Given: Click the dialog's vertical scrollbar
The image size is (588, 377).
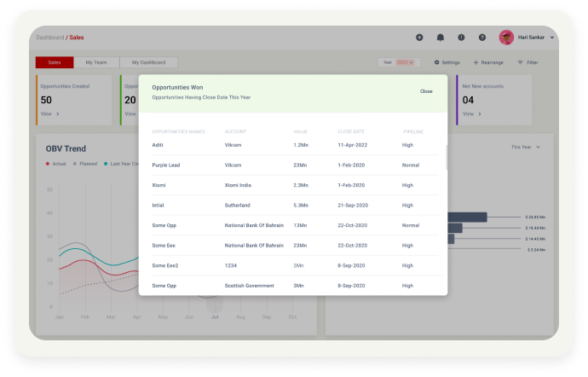Looking at the screenshot, I should pos(447,158).
